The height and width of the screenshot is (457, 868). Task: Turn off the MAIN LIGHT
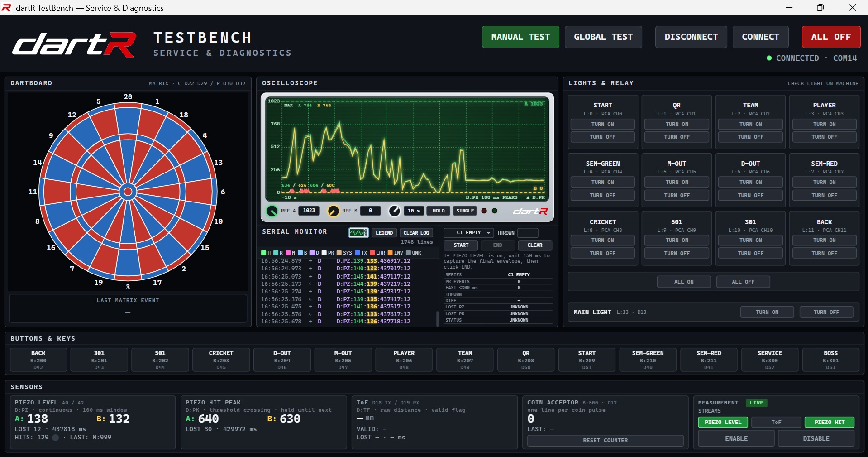[x=826, y=312]
